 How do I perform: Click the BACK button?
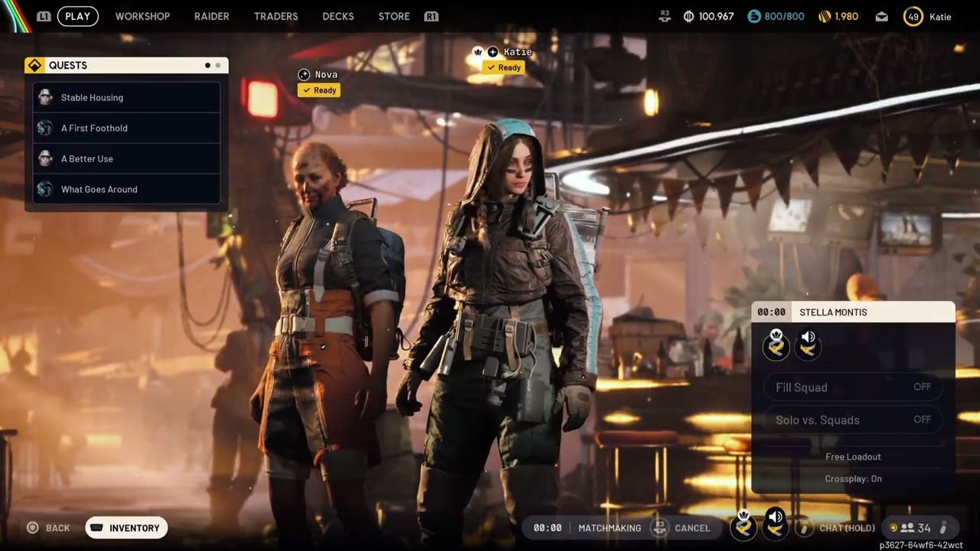[48, 528]
